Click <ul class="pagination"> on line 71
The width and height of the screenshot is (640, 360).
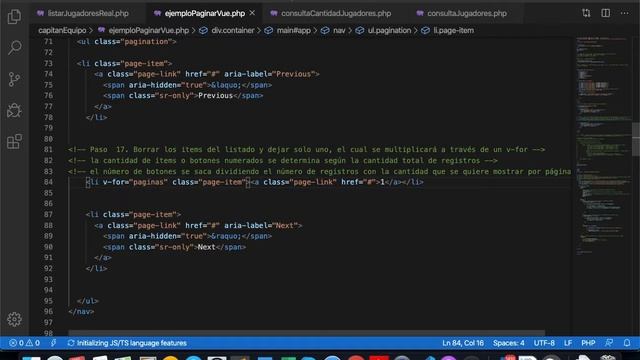[127, 42]
